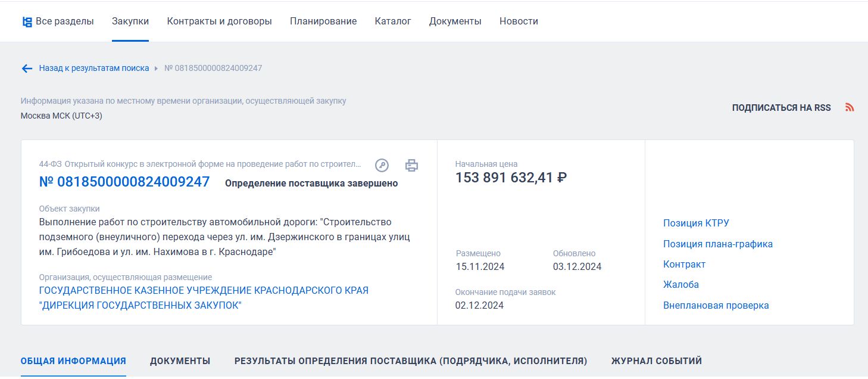Click the Все разделы grid icon

tap(27, 22)
